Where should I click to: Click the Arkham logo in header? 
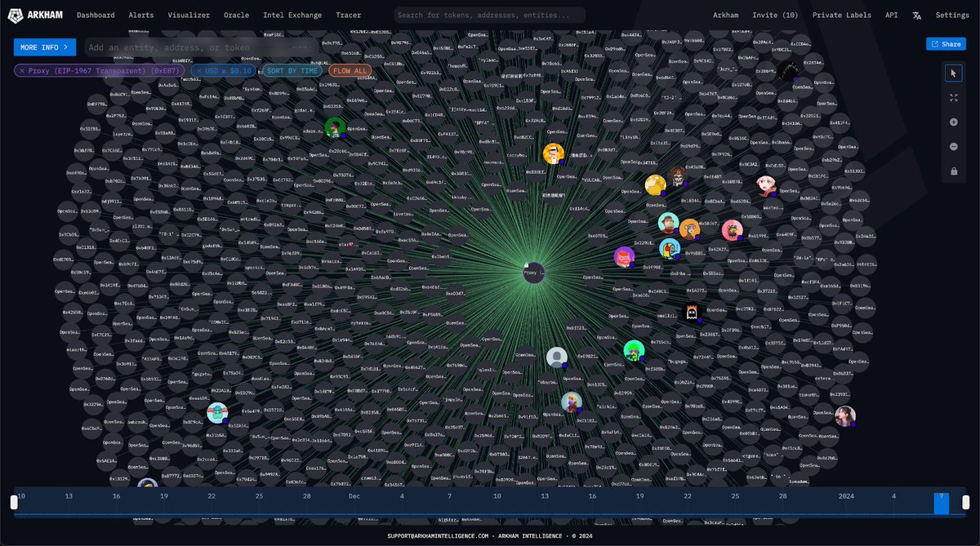pos(36,15)
